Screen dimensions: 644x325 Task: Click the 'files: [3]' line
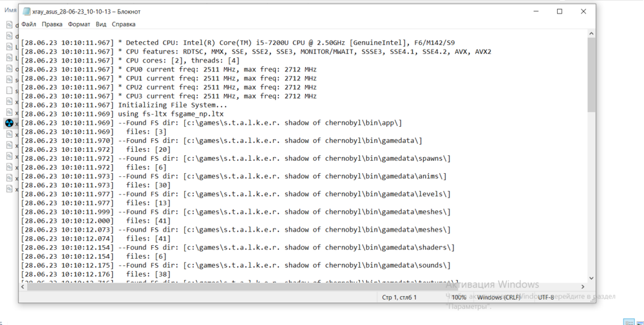pyautogui.click(x=93, y=132)
